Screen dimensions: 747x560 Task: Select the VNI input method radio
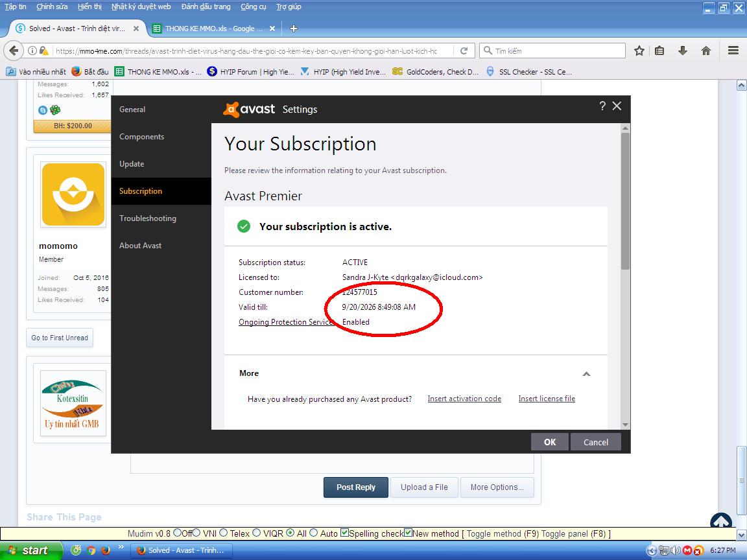(x=196, y=533)
